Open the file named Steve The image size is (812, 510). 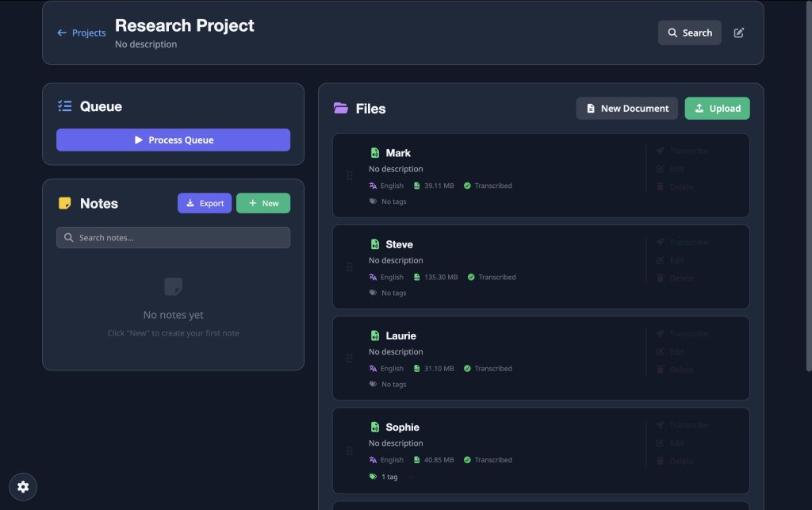400,243
